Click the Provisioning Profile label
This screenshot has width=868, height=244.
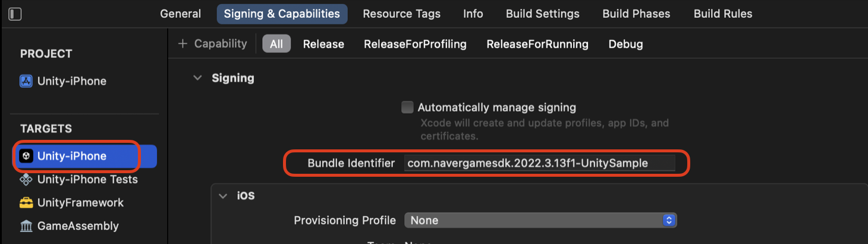tap(345, 220)
